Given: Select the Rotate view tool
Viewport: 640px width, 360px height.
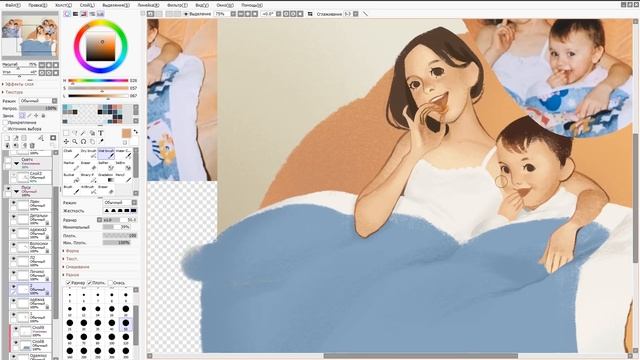Looking at the screenshot, I should pos(83,142).
